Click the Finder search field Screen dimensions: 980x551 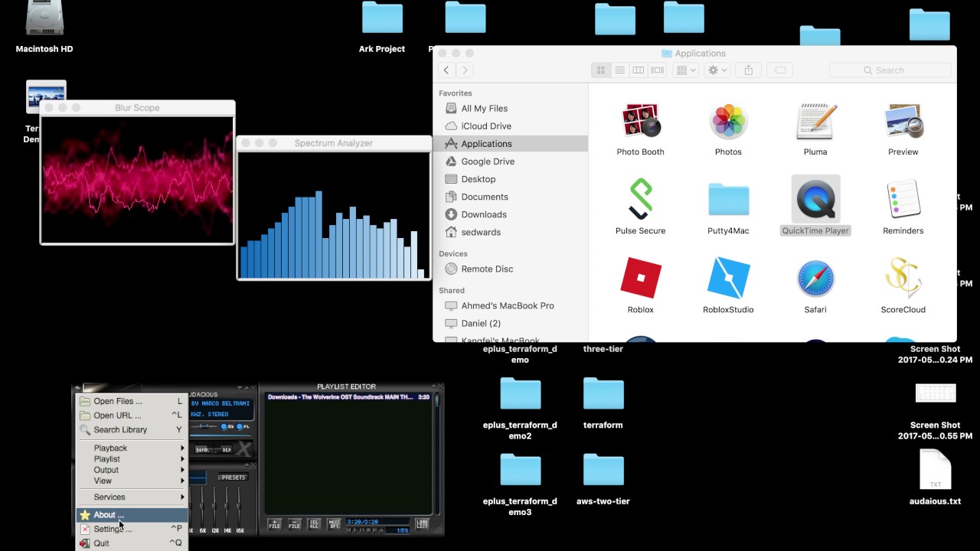890,70
